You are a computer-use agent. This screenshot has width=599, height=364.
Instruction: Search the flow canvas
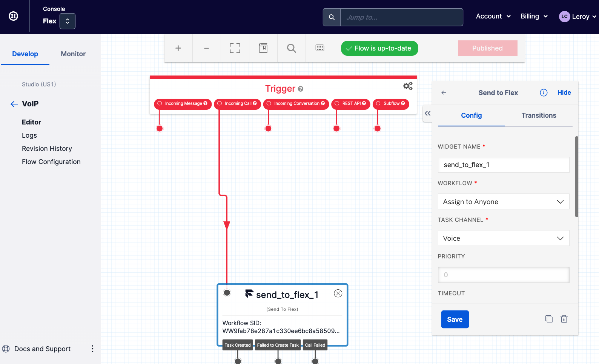click(292, 48)
